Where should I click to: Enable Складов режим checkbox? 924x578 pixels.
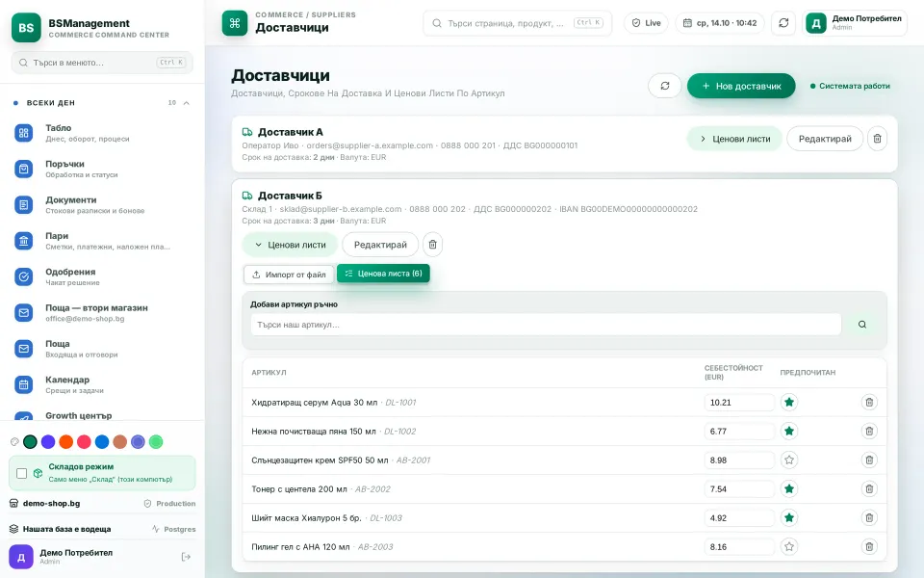[x=22, y=473]
